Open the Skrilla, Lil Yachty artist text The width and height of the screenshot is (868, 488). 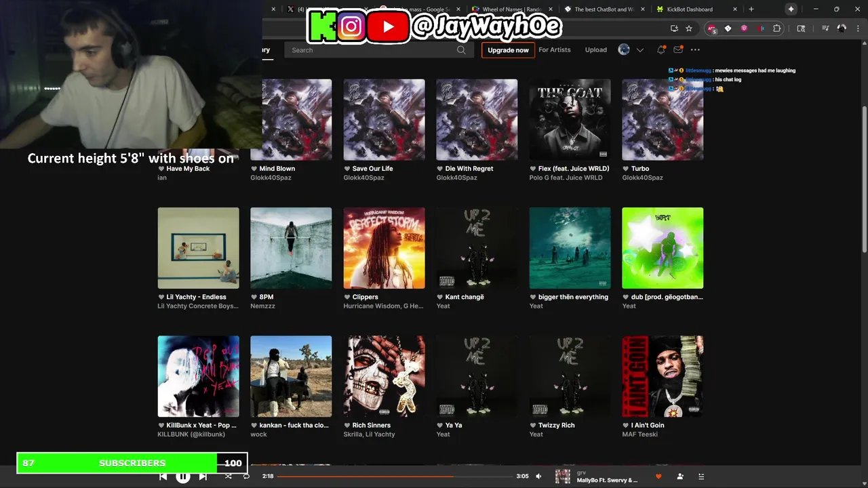[369, 434]
